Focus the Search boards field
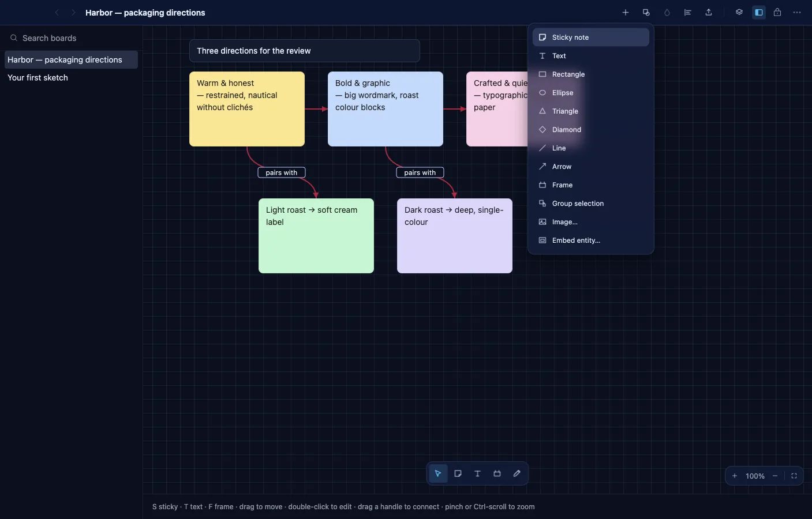The image size is (812, 519). [71, 38]
